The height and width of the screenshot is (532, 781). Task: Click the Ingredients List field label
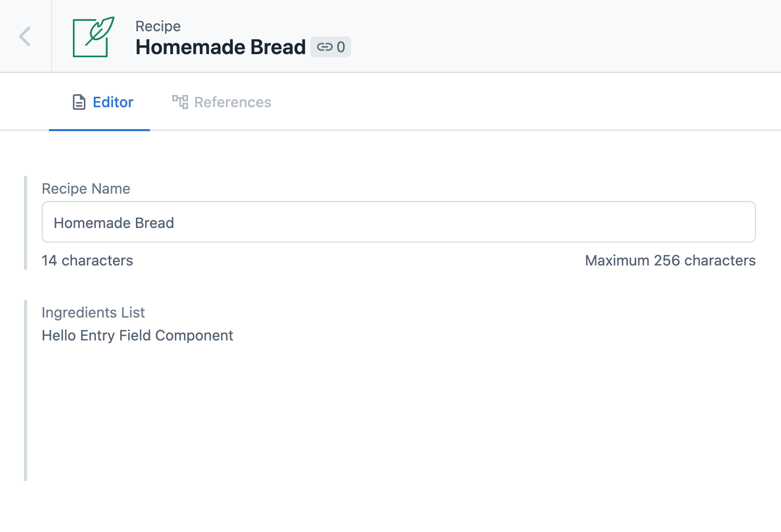(93, 312)
